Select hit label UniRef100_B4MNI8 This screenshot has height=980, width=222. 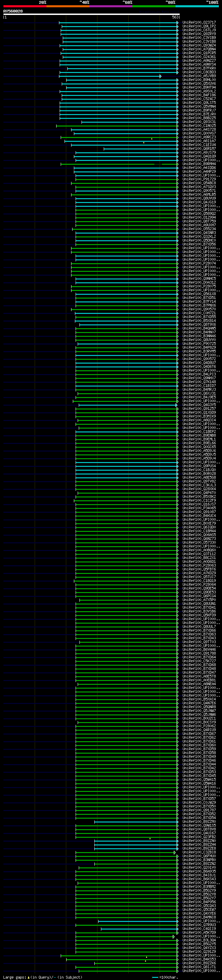coord(199,917)
